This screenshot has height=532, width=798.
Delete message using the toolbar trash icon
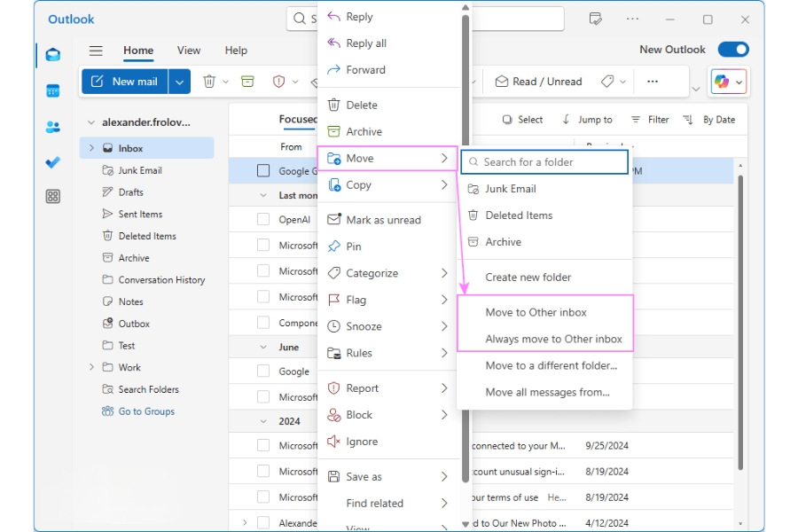(209, 81)
